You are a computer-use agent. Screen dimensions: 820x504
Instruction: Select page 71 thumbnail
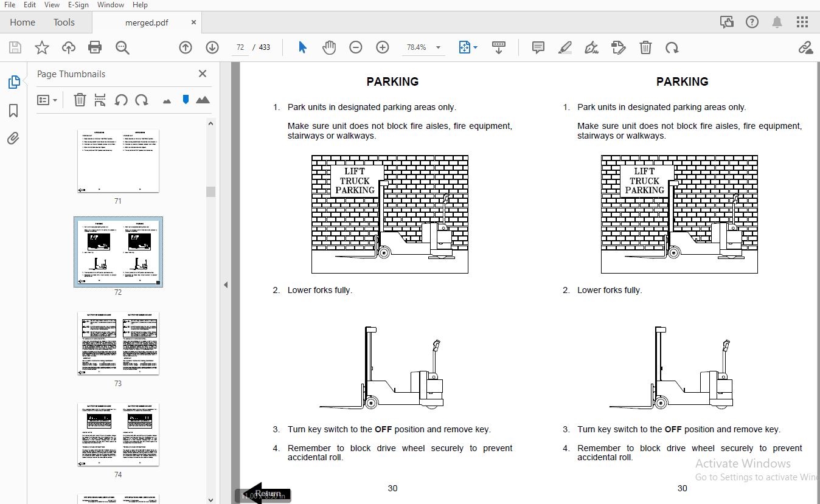pyautogui.click(x=118, y=161)
